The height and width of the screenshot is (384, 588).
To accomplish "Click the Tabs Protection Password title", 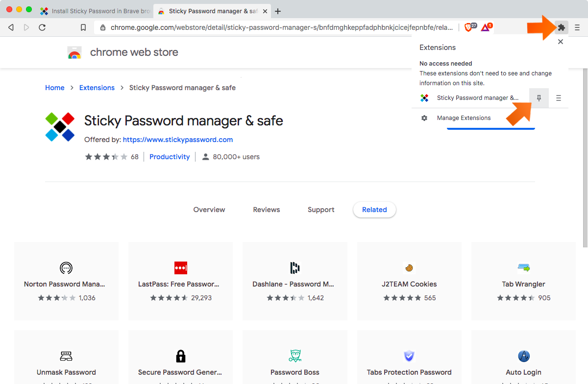I will coord(409,372).
